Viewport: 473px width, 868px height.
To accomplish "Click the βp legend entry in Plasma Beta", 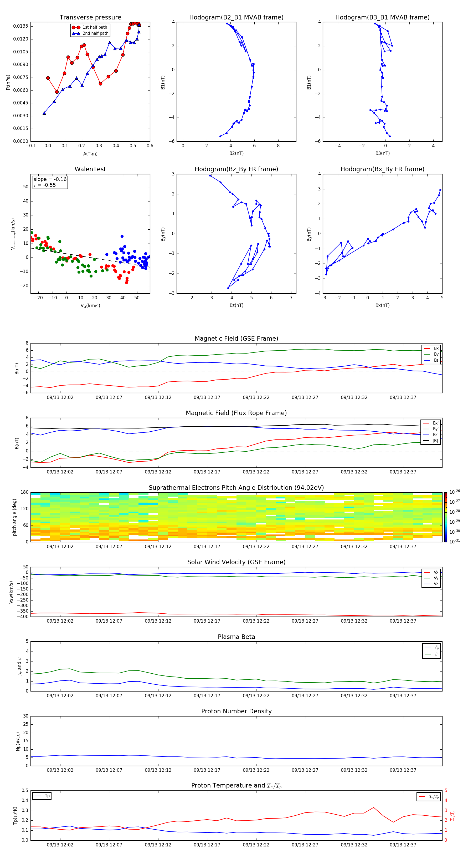I will pyautogui.click(x=432, y=647).
